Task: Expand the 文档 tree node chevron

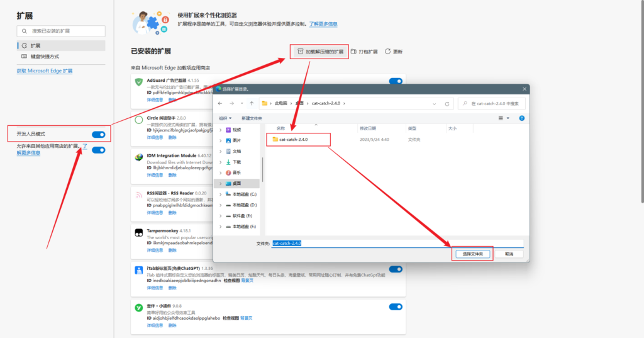Action: pyautogui.click(x=221, y=151)
